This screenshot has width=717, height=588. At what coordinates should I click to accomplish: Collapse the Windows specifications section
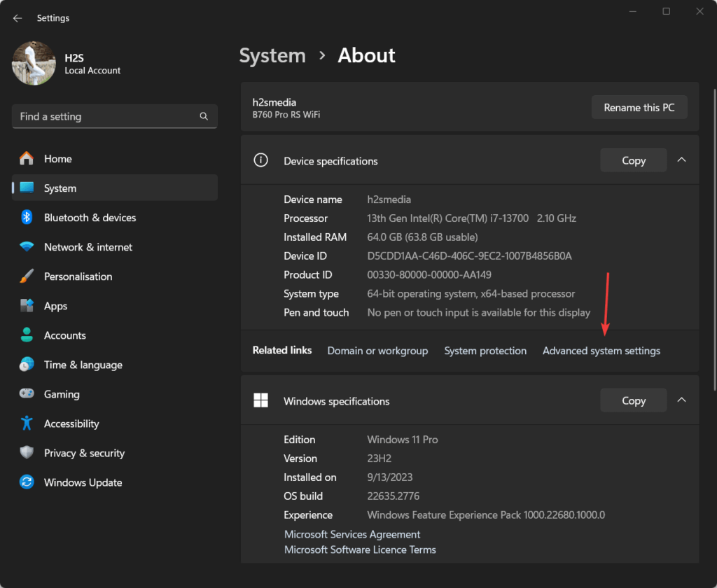point(681,400)
